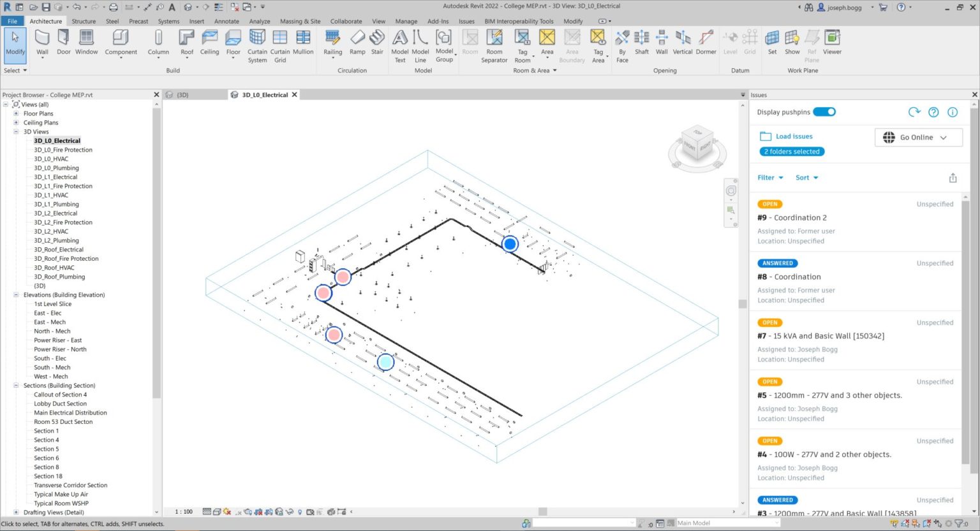The height and width of the screenshot is (531, 980).
Task: Open the Go Online dropdown
Action: (918, 137)
